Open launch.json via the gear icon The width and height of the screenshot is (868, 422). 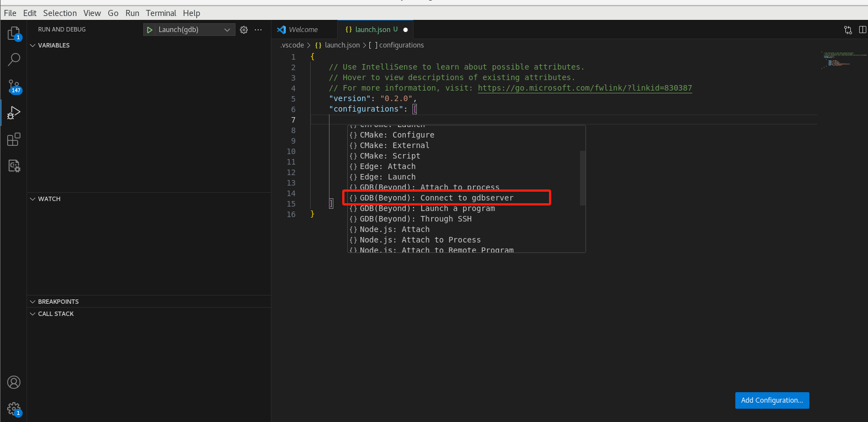[x=244, y=30]
